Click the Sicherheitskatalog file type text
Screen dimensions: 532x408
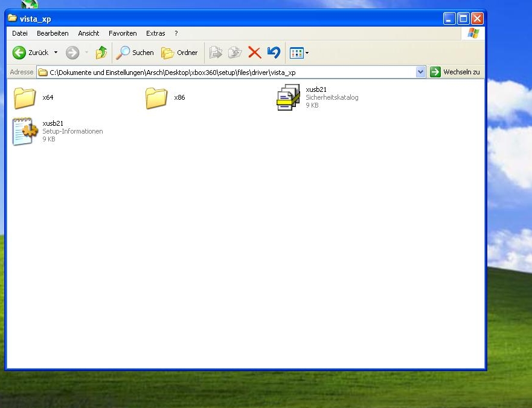(x=332, y=97)
